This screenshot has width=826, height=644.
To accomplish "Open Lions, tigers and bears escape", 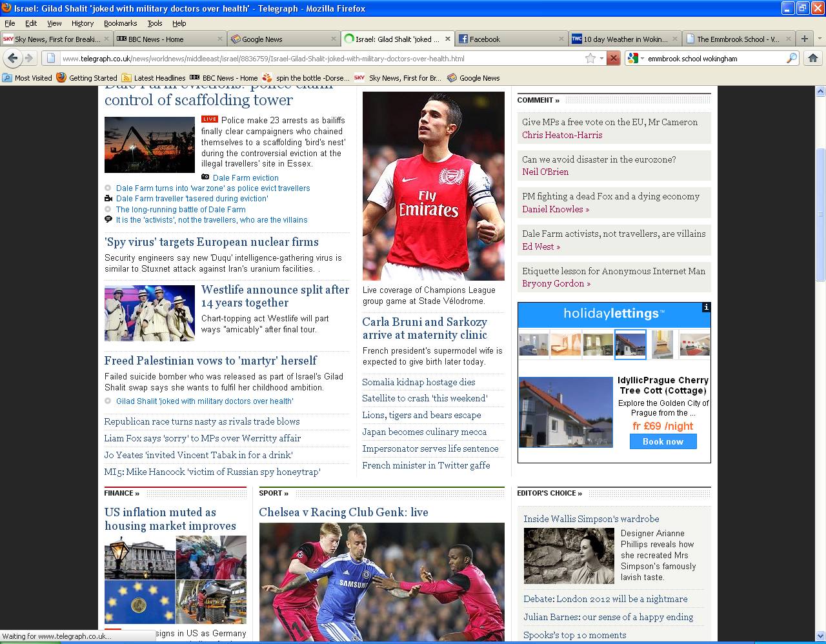I will (x=421, y=415).
